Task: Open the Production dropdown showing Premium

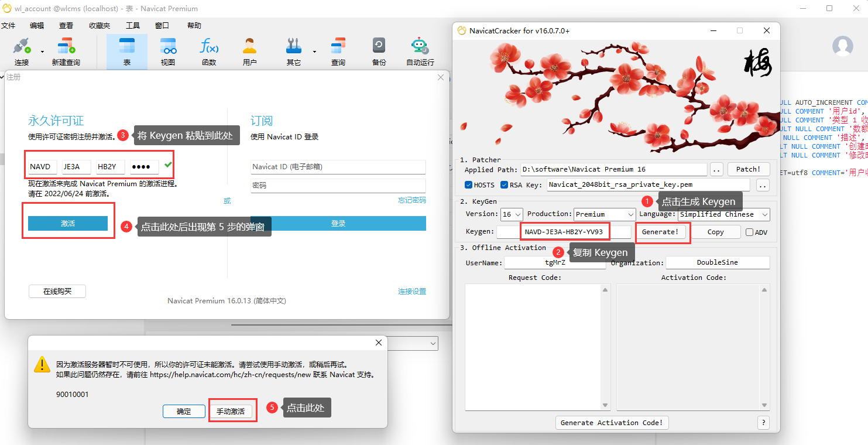Action: click(x=604, y=214)
